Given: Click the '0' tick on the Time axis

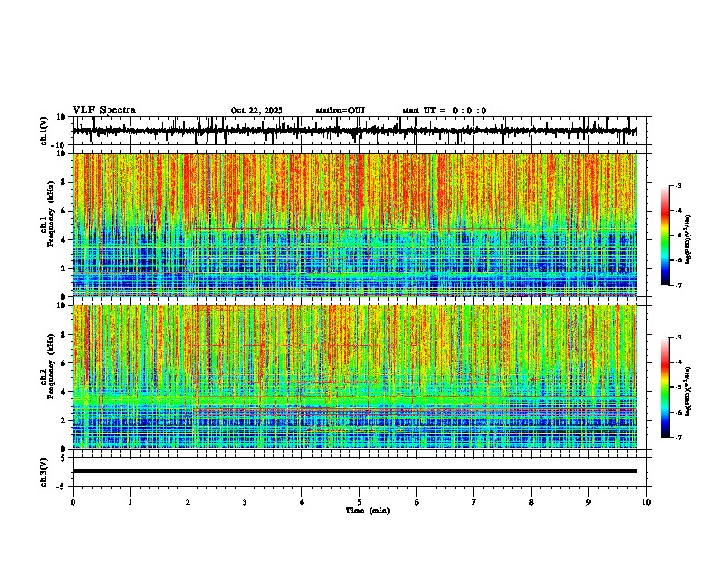Looking at the screenshot, I should [x=73, y=502].
